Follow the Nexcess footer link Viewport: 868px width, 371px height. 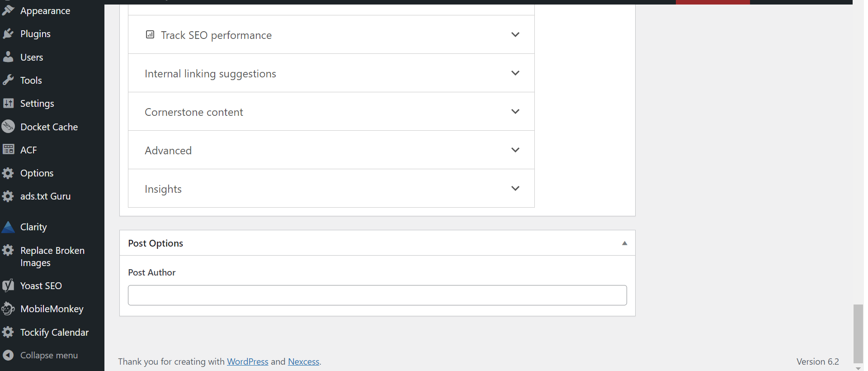coord(304,361)
